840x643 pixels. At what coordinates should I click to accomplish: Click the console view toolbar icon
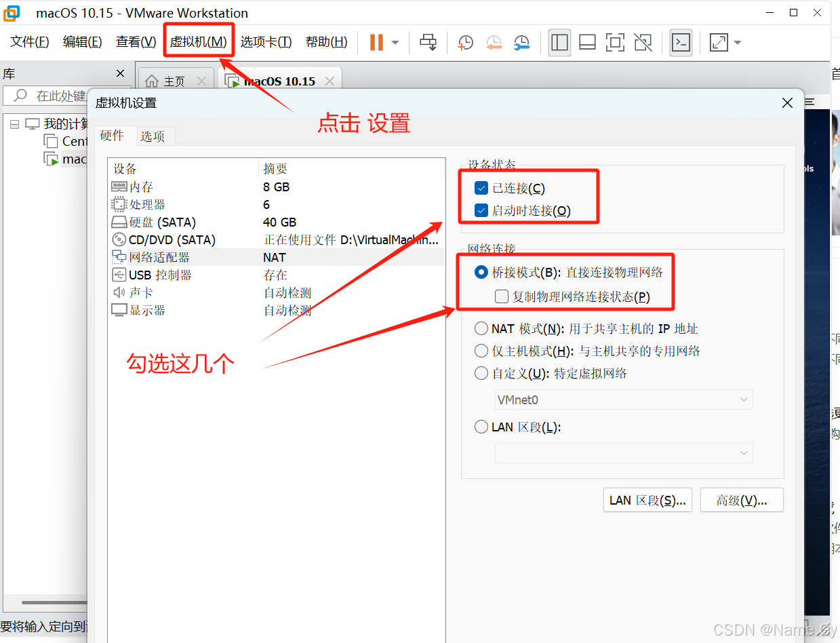(x=681, y=43)
